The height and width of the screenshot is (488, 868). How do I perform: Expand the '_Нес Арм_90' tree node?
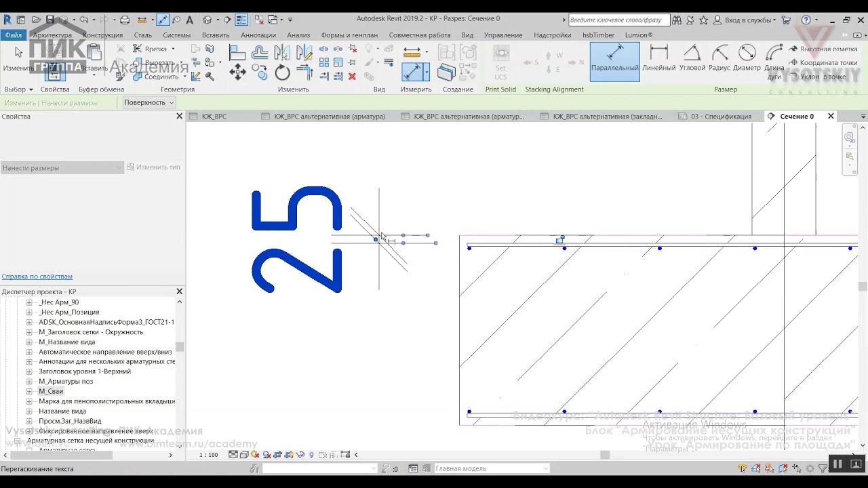pyautogui.click(x=29, y=302)
